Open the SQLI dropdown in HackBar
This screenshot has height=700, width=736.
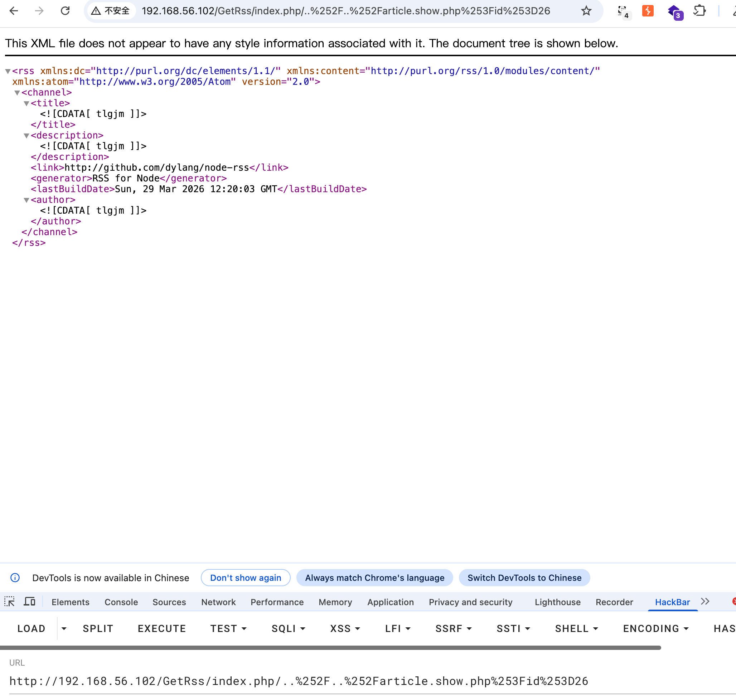click(288, 629)
